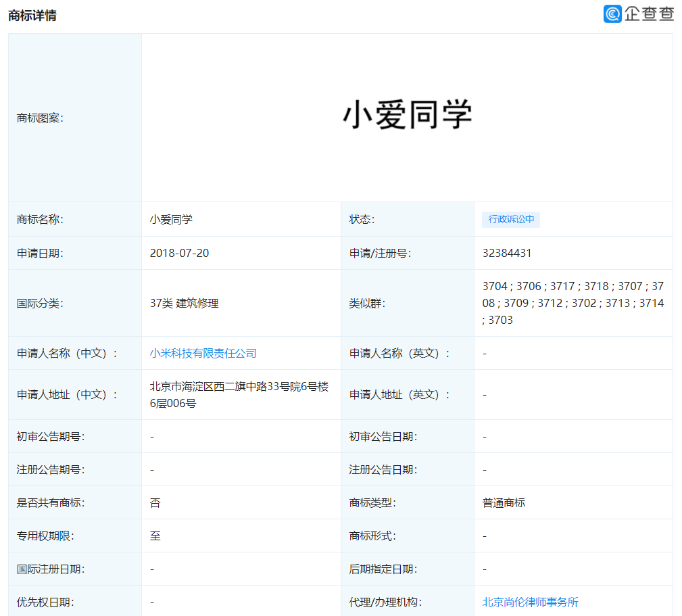Click the 申请日期 label
Image resolution: width=682 pixels, height=616 pixels.
40,253
